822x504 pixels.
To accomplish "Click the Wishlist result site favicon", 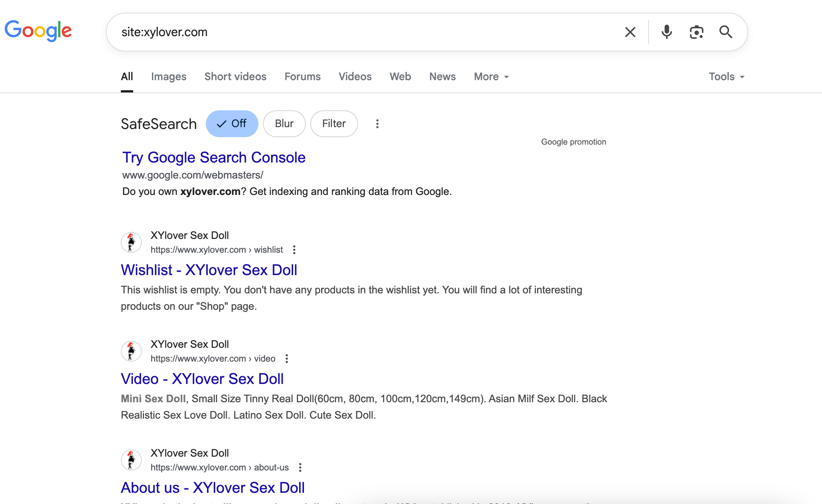I will [131, 242].
